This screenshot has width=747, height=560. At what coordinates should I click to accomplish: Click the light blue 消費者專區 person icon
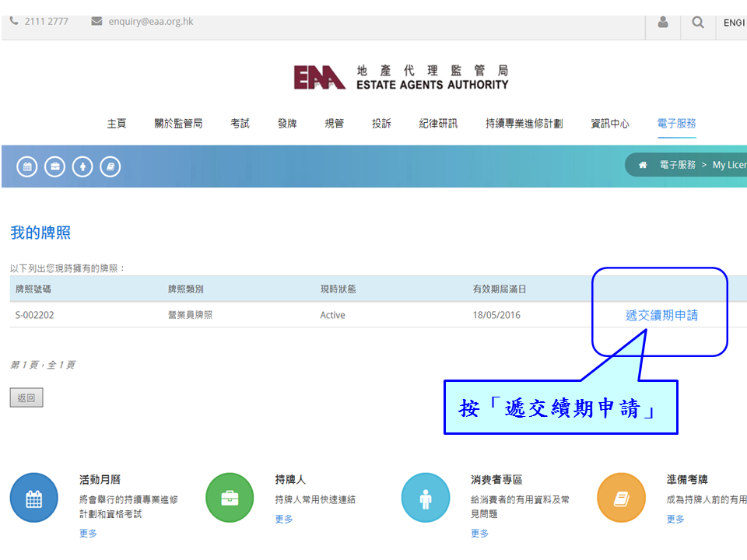(426, 498)
